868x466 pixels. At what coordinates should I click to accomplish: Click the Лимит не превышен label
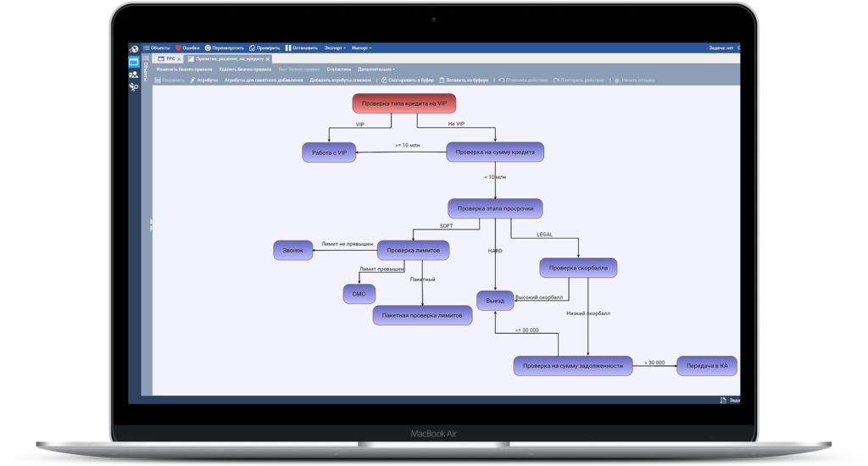click(347, 243)
